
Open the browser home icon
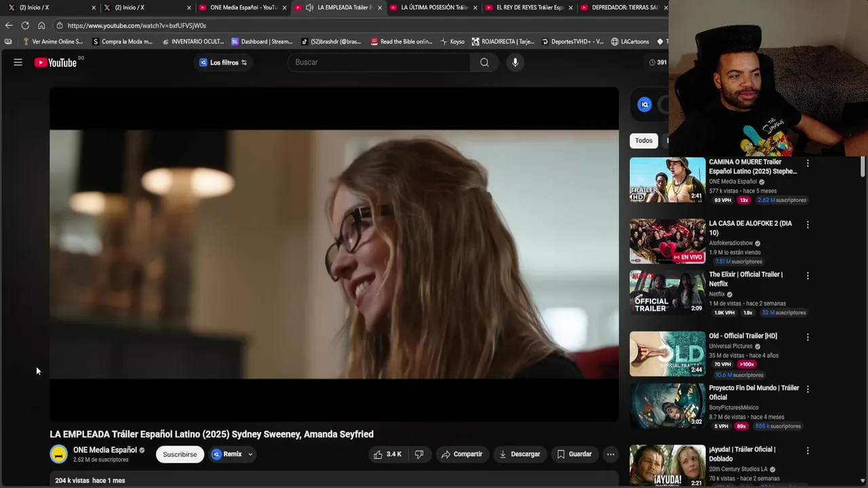[x=41, y=26]
